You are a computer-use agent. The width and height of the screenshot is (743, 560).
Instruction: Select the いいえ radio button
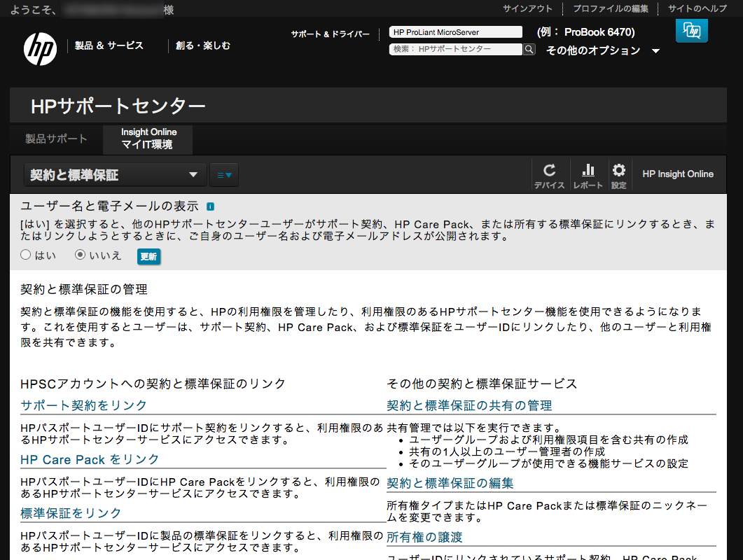80,255
